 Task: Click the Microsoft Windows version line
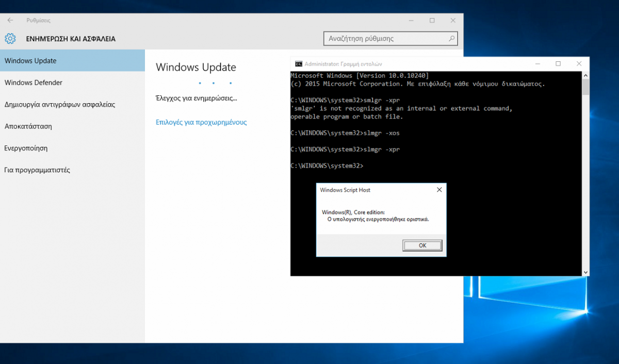(x=360, y=75)
